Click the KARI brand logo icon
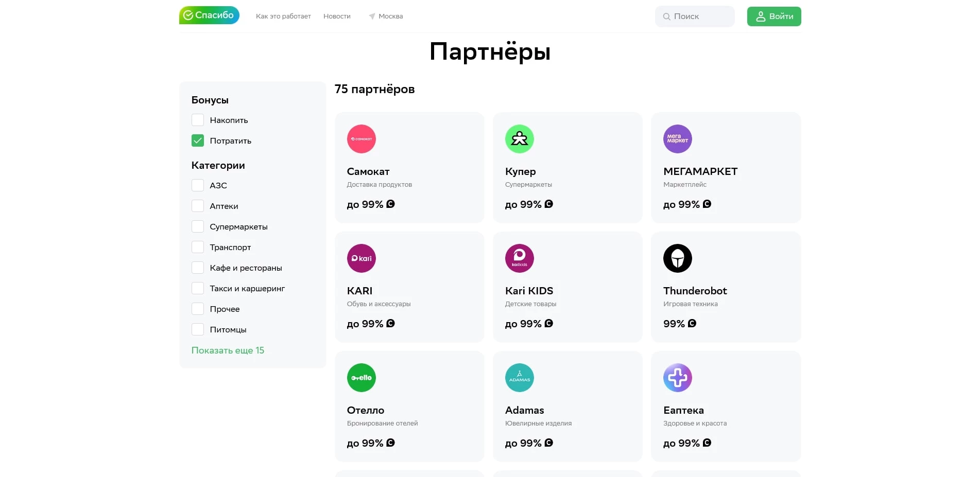Image resolution: width=980 pixels, height=477 pixels. click(x=362, y=258)
